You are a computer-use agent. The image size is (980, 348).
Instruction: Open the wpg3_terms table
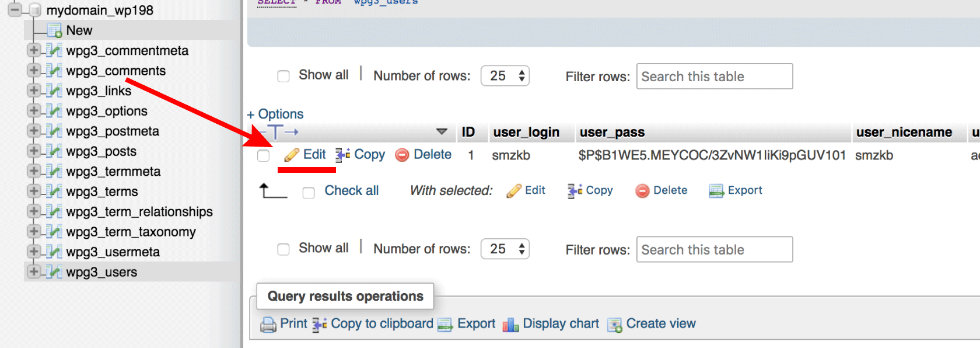[x=102, y=192]
